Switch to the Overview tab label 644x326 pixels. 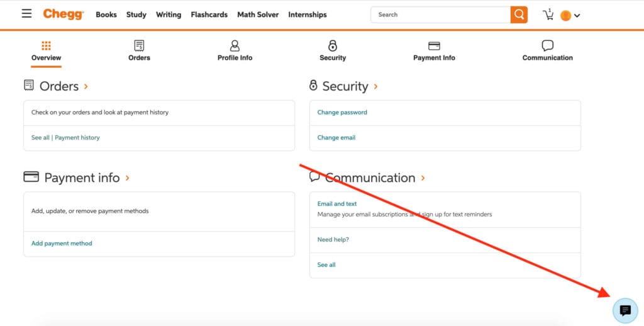point(46,57)
